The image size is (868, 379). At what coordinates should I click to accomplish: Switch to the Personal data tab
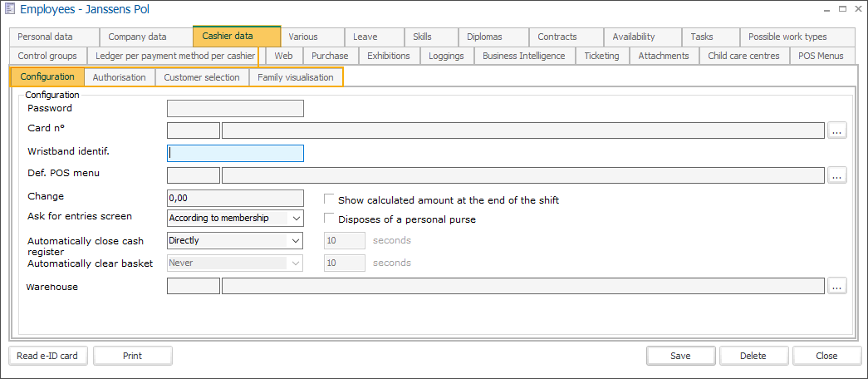click(x=54, y=37)
